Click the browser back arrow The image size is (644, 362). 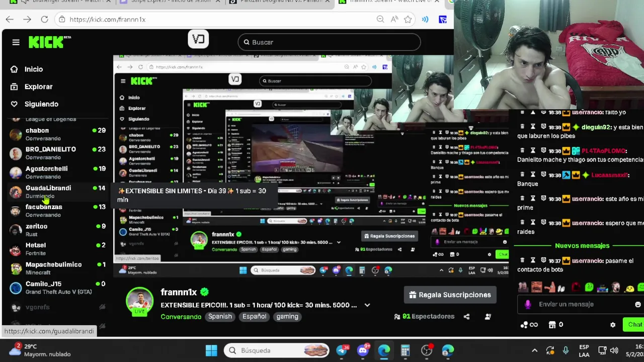pyautogui.click(x=10, y=19)
